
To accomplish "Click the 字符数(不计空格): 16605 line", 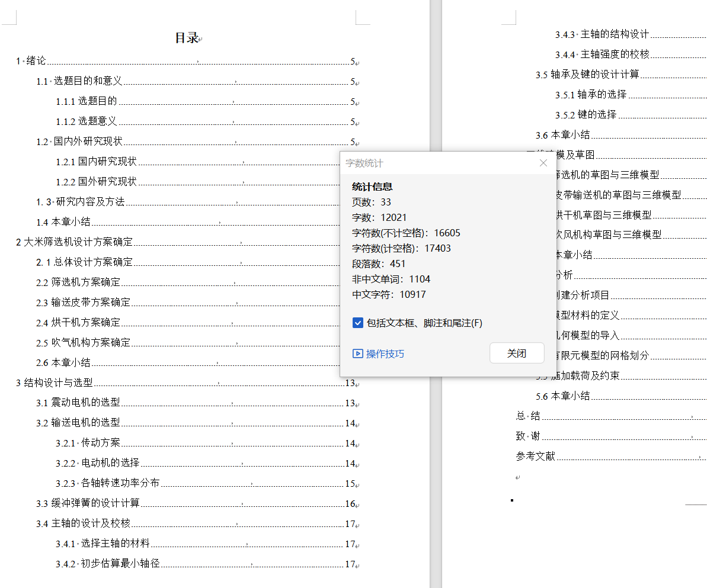I will [x=407, y=233].
